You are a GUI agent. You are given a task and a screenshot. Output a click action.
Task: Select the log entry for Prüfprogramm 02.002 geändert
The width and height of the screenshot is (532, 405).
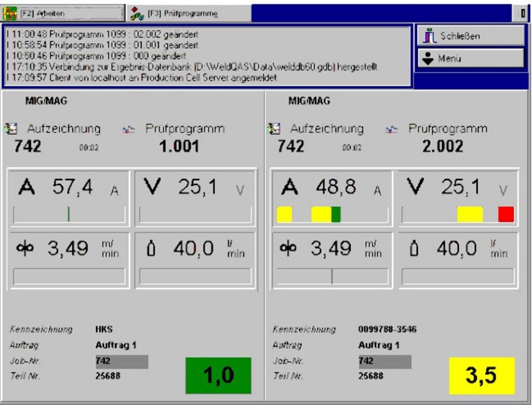pyautogui.click(x=104, y=34)
